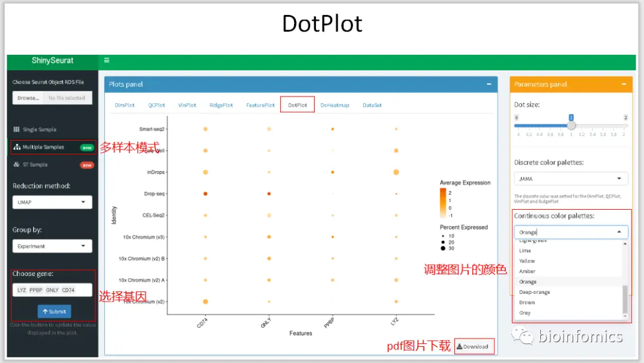Viewport: 644px width, 363px height.
Task: Open the Reduction method UMAP dropdown
Action: tap(52, 202)
